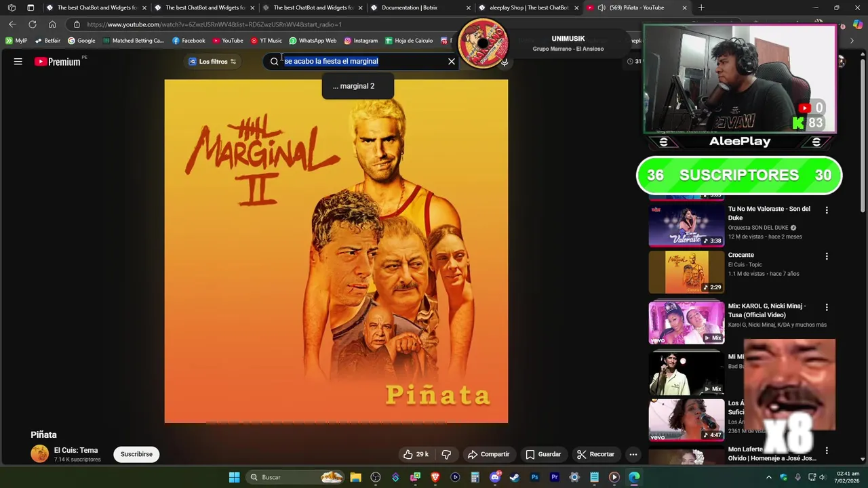The image size is (868, 488).
Task: Open the Google bookmark
Action: click(x=81, y=41)
